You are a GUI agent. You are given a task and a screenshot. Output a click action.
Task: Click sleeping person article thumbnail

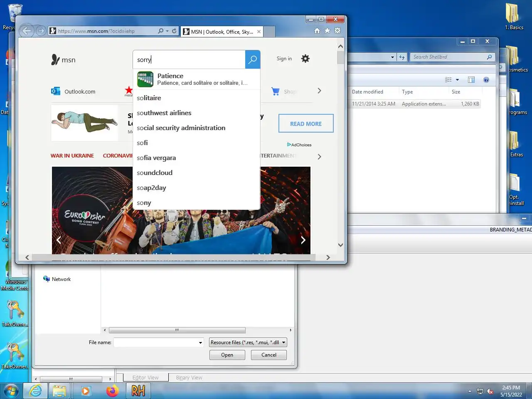point(85,122)
